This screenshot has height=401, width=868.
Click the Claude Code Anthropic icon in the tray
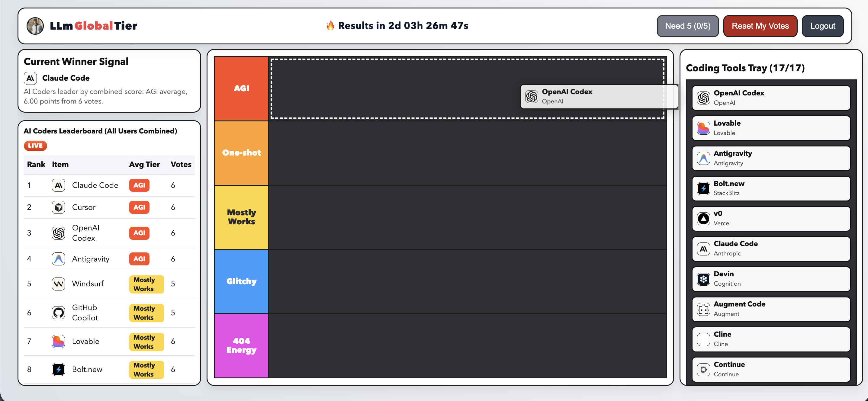(704, 249)
